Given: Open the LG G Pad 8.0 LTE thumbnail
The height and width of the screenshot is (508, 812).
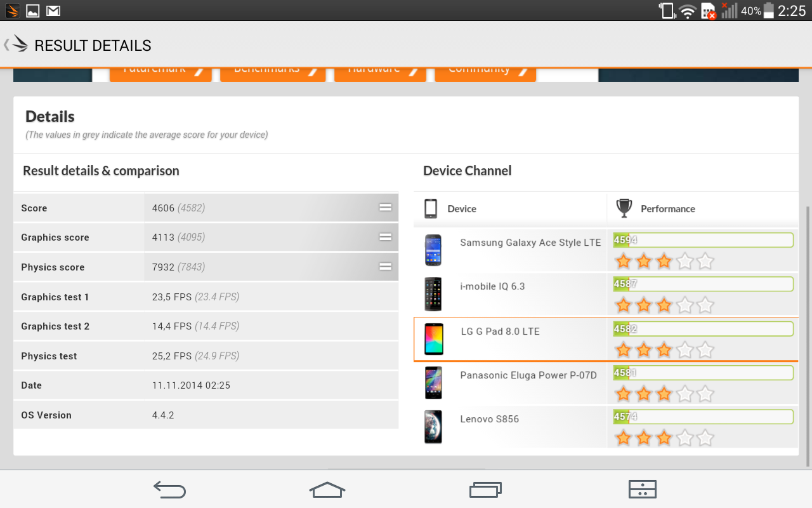Looking at the screenshot, I should [434, 338].
